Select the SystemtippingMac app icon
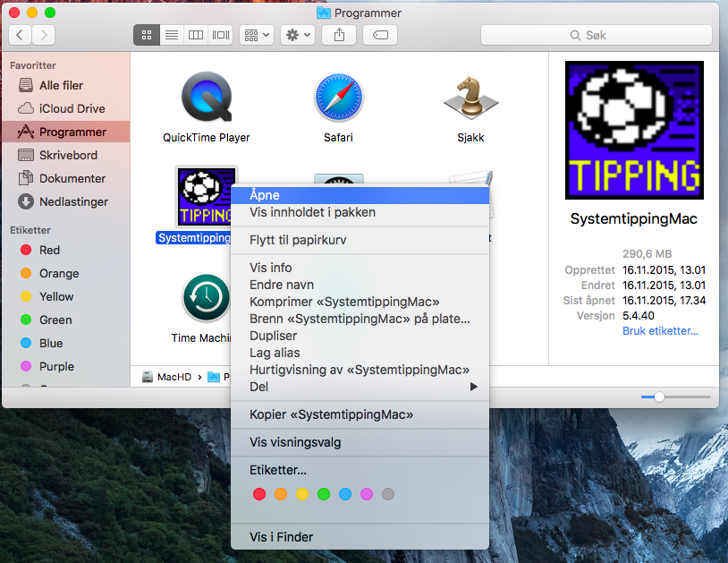The width and height of the screenshot is (728, 563). tap(204, 198)
